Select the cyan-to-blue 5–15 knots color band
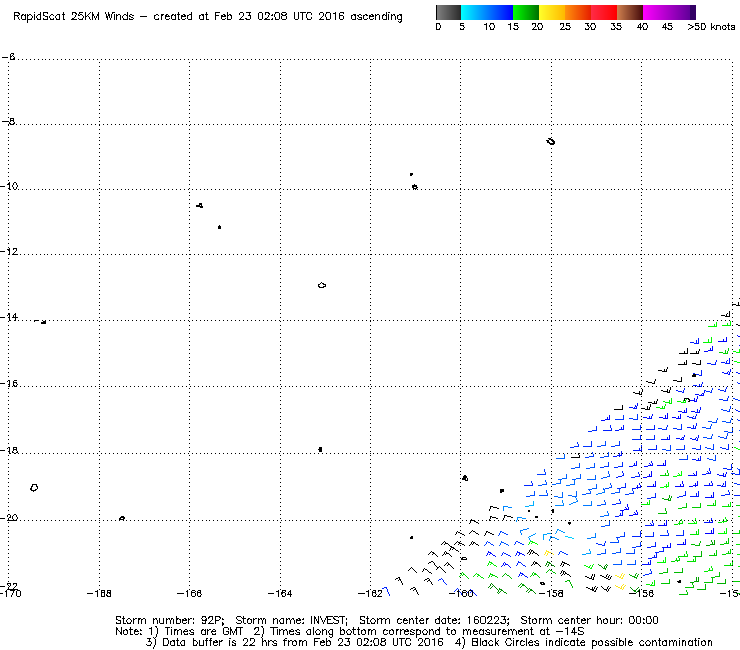 point(487,12)
